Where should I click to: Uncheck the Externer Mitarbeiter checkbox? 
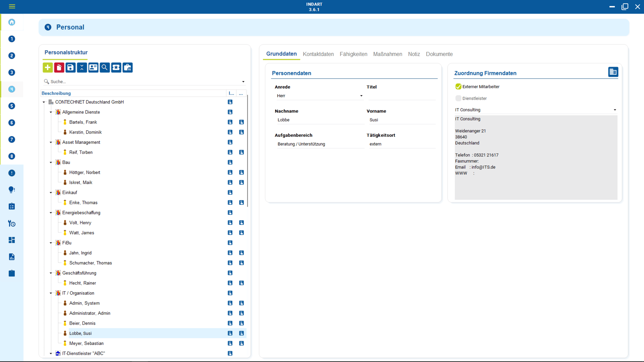click(x=458, y=87)
